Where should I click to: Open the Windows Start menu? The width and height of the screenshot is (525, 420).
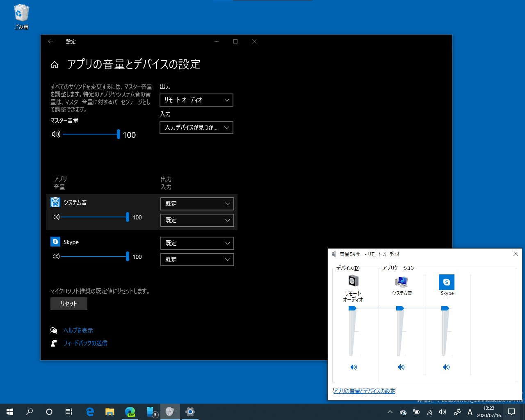10,412
